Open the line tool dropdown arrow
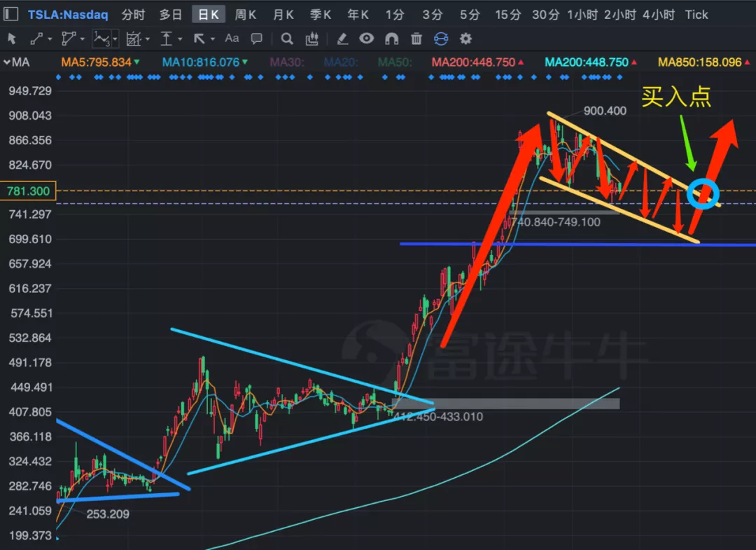 pos(50,39)
